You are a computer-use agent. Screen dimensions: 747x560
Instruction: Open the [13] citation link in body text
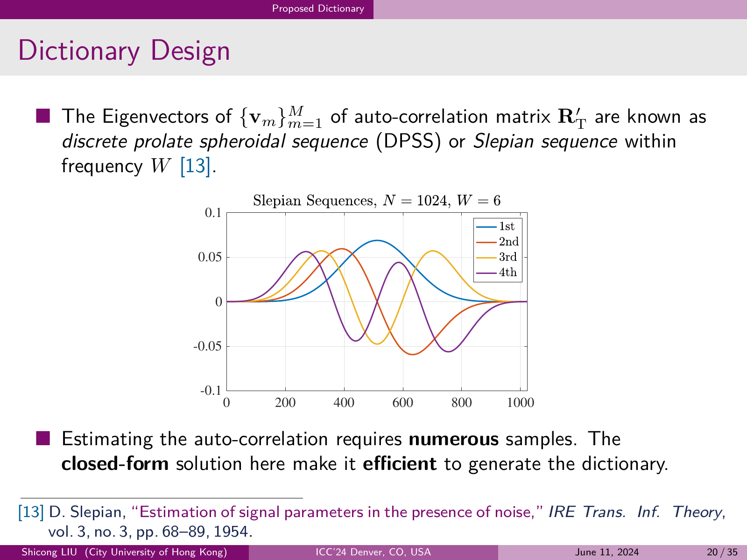coord(196,166)
